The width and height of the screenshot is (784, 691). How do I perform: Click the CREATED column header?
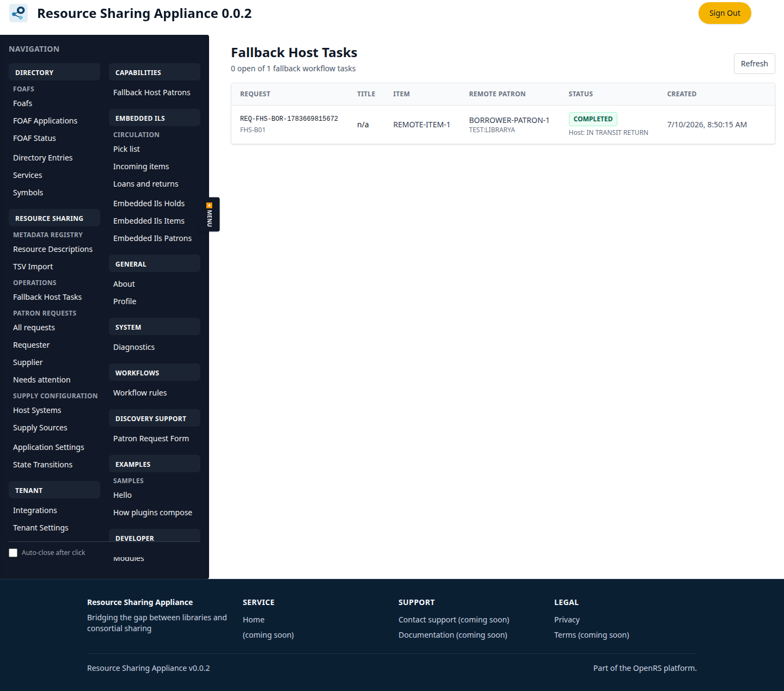coord(682,94)
